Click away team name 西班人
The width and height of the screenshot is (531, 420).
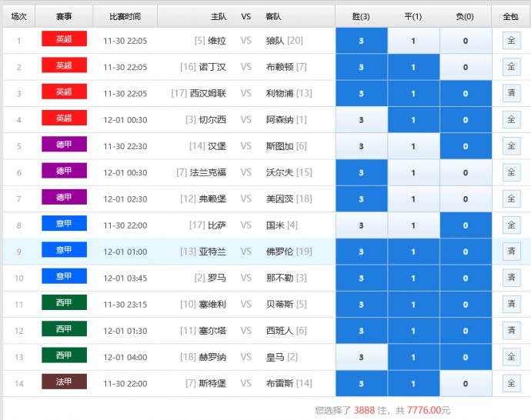point(279,331)
